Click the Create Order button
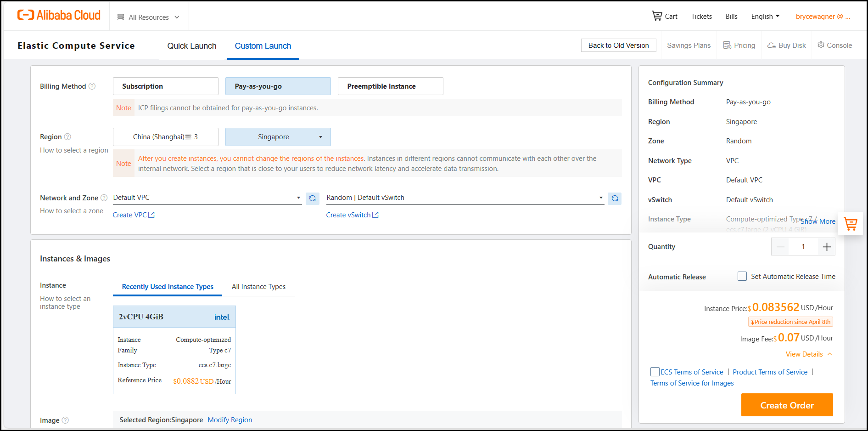Screen dimensions: 868x431 click(x=786, y=405)
